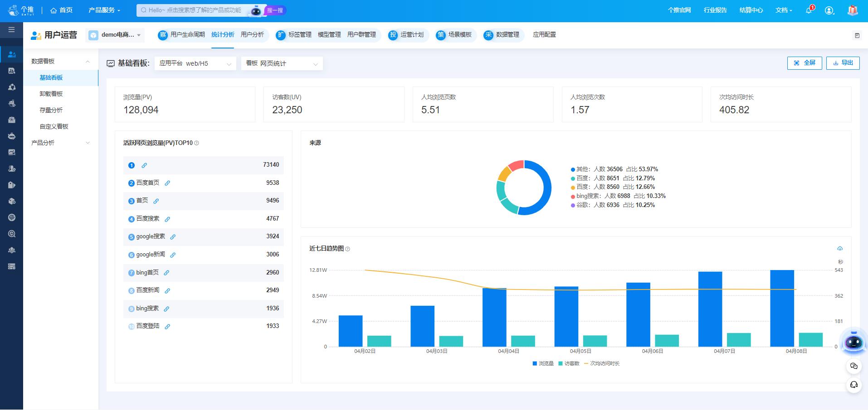Click the gift box icon in header

point(853,10)
